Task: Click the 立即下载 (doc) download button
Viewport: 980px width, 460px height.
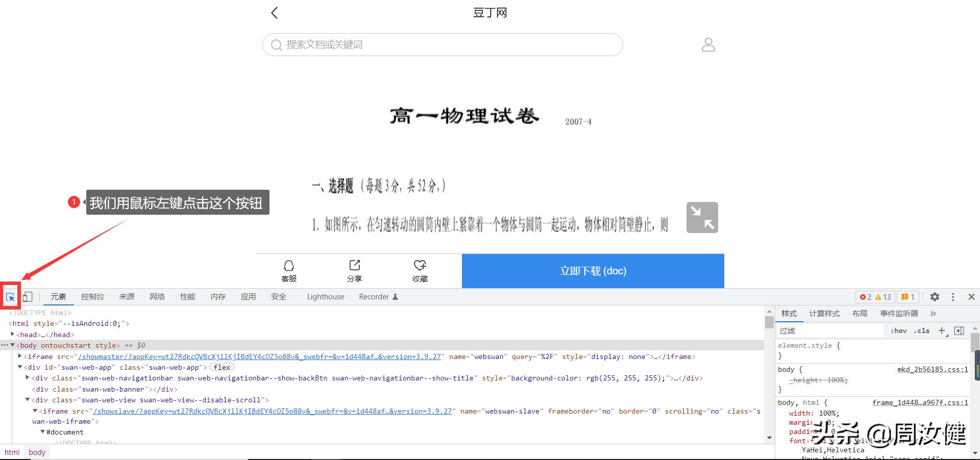Action: pyautogui.click(x=593, y=271)
